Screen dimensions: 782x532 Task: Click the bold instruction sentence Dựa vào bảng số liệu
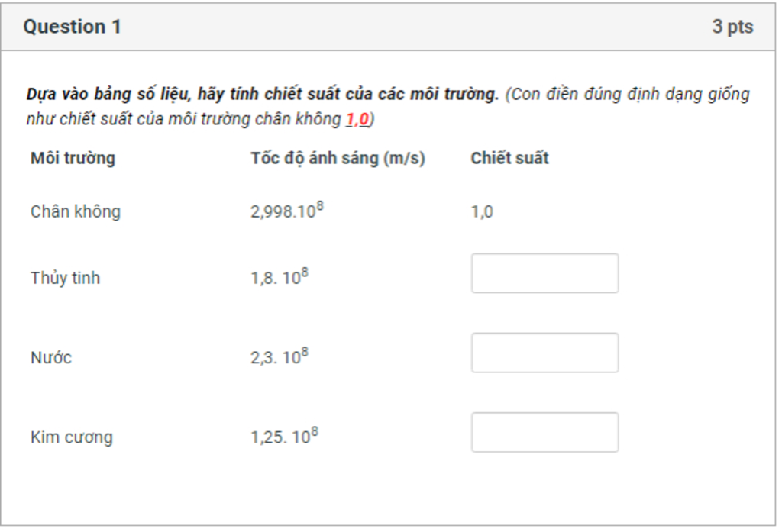click(263, 94)
